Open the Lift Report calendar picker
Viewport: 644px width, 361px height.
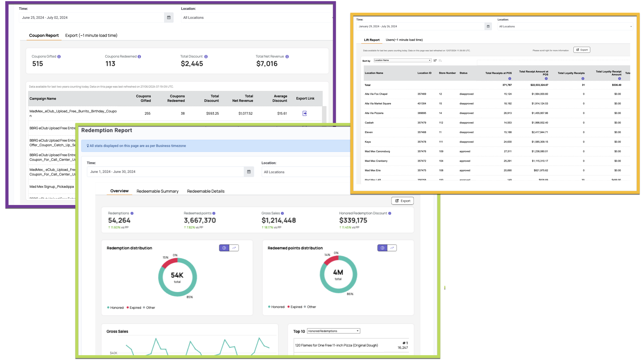pyautogui.click(x=488, y=26)
